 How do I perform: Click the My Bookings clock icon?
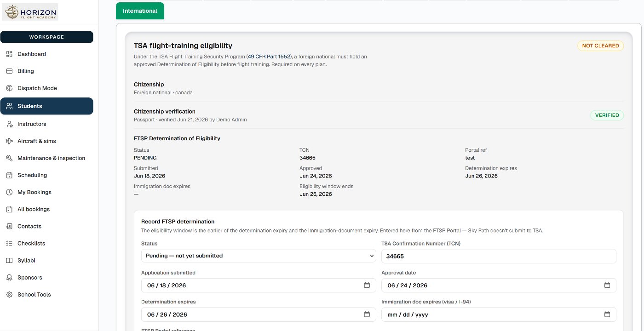[9, 192]
